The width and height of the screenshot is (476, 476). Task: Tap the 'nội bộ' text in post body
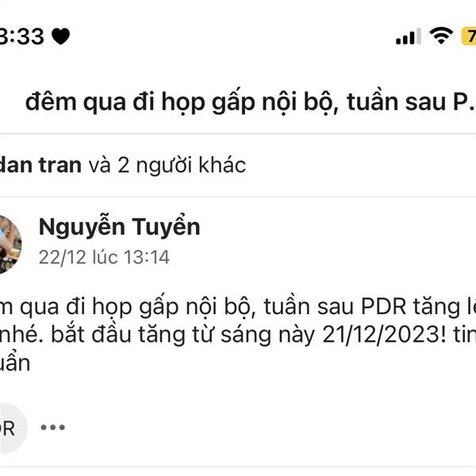tap(219, 307)
